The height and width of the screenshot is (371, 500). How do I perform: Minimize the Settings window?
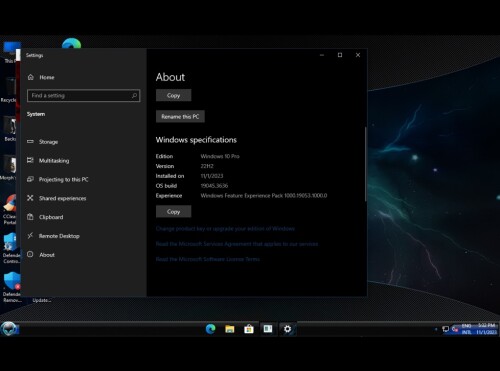click(322, 55)
